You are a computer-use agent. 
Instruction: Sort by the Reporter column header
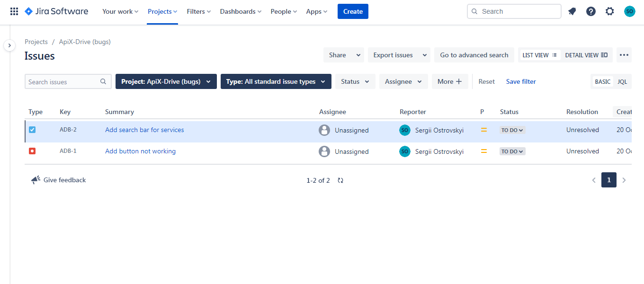tap(413, 112)
